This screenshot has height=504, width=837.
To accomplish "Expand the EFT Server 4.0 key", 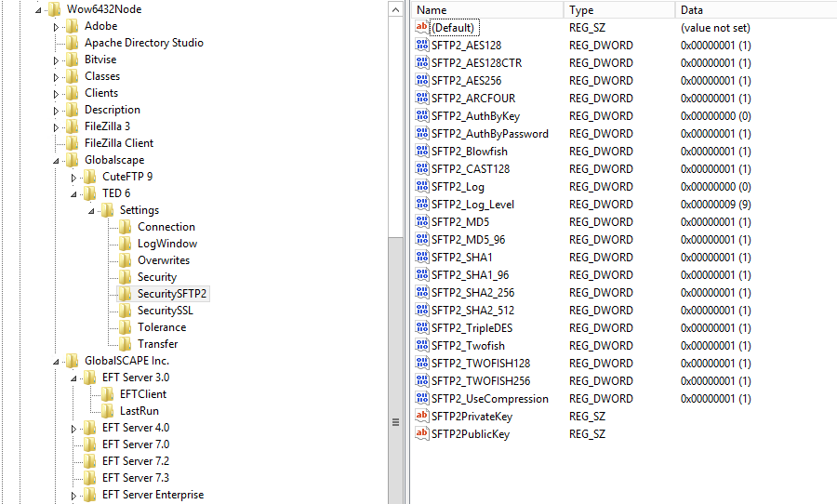I will (73, 429).
